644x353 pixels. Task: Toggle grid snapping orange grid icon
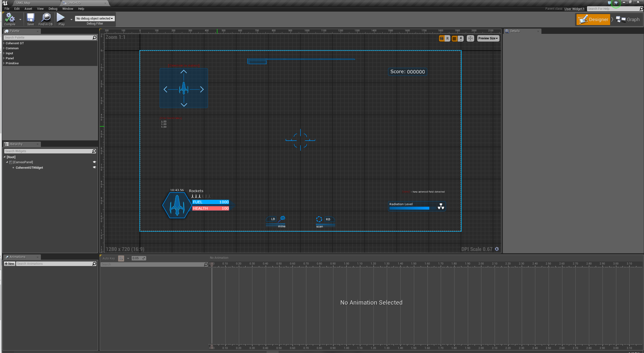tap(454, 38)
